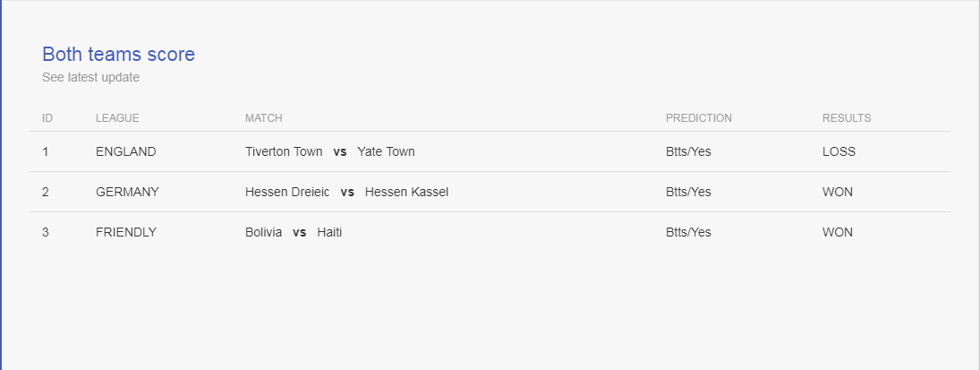This screenshot has height=370, width=980.
Task: Select the FRIENDLY league cell
Action: pos(126,233)
